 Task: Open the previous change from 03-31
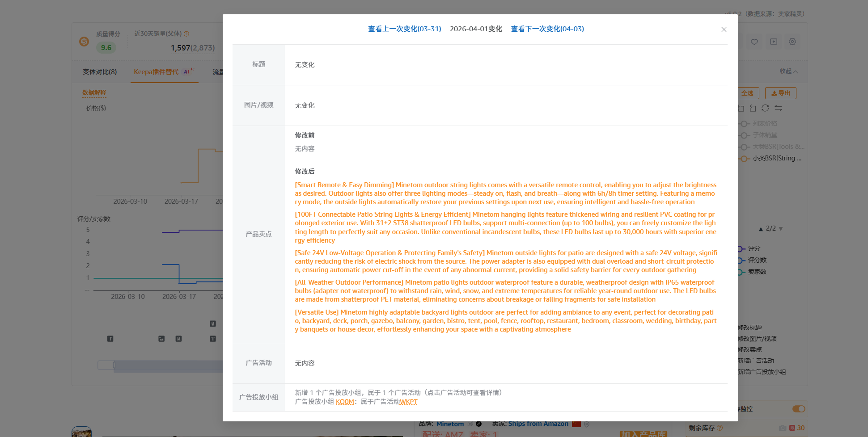coord(404,29)
